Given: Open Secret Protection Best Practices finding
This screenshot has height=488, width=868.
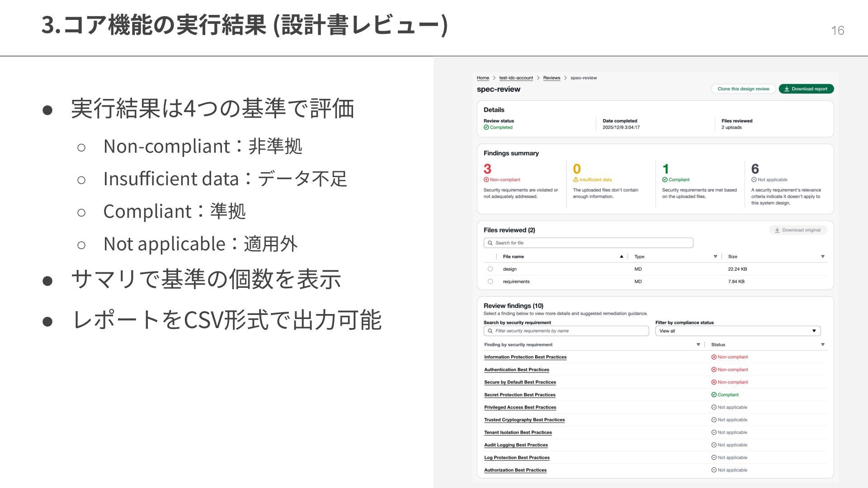Looking at the screenshot, I should point(519,395).
